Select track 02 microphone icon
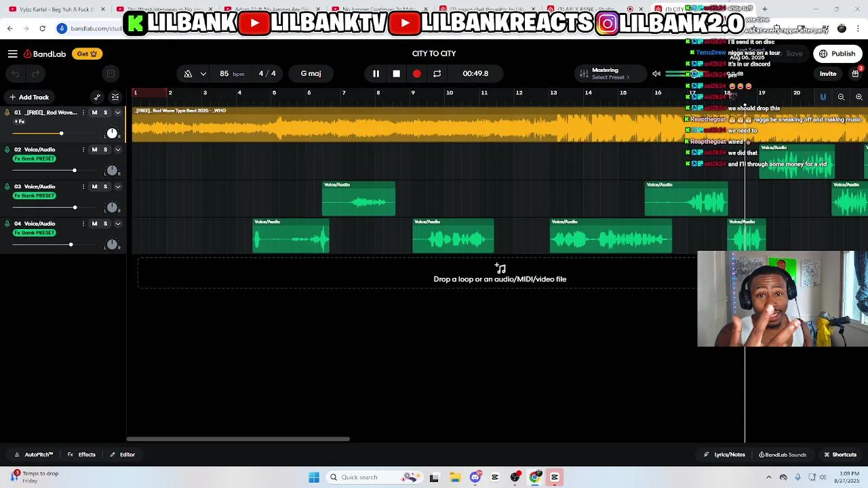This screenshot has width=868, height=488. 7,150
